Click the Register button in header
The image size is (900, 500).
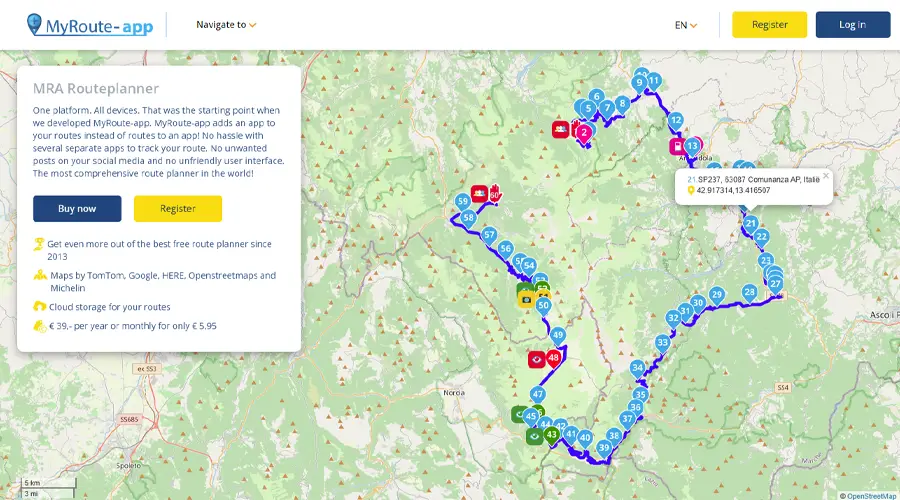click(769, 25)
